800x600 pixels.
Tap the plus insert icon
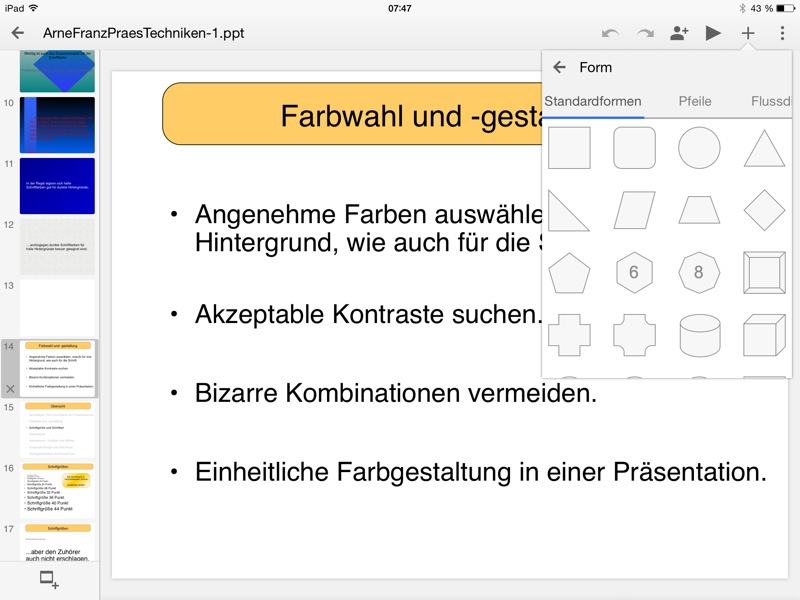[x=748, y=33]
